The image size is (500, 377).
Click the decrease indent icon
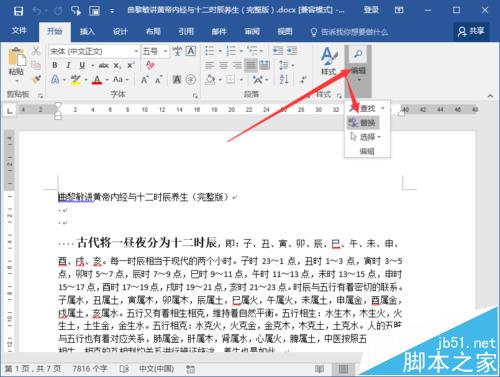point(278,51)
